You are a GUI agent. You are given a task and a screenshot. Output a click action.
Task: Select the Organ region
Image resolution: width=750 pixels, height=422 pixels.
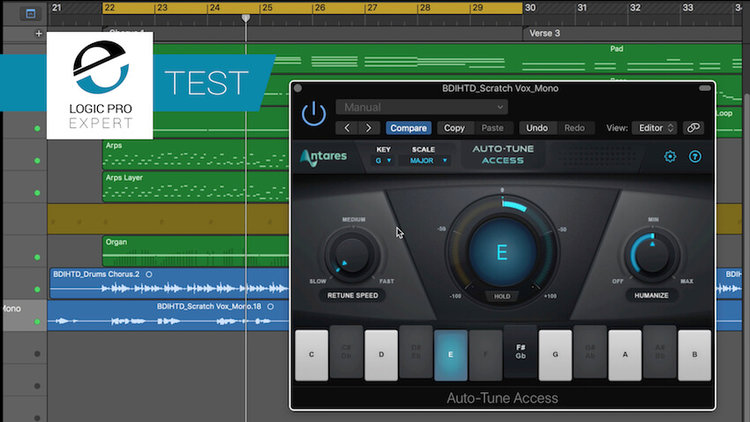tap(196, 251)
